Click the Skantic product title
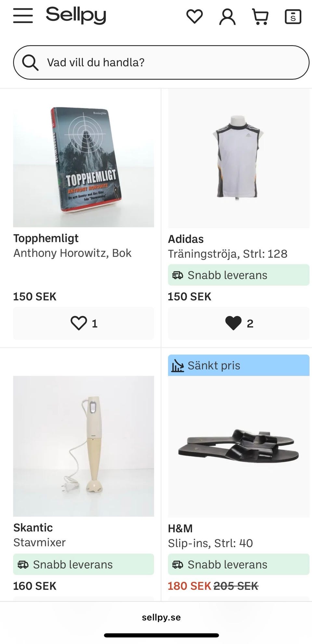This screenshot has width=312, height=644. coord(33,527)
